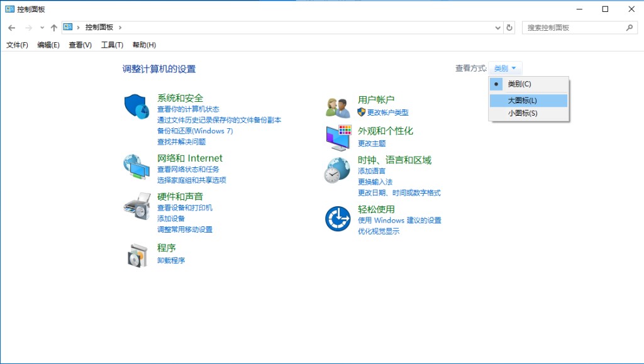Open the 查看方式 类别 dropdown
The image size is (644, 364).
click(x=505, y=68)
